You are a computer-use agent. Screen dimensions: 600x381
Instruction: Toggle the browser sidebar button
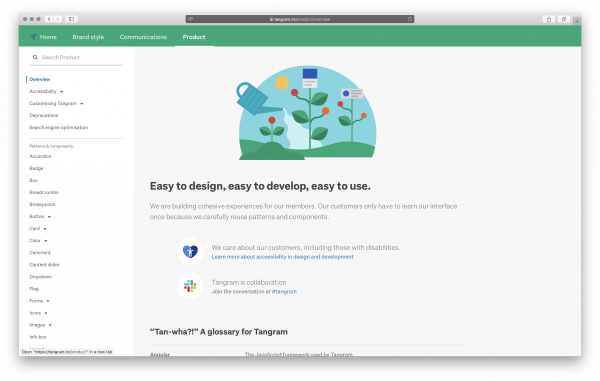pyautogui.click(x=72, y=19)
